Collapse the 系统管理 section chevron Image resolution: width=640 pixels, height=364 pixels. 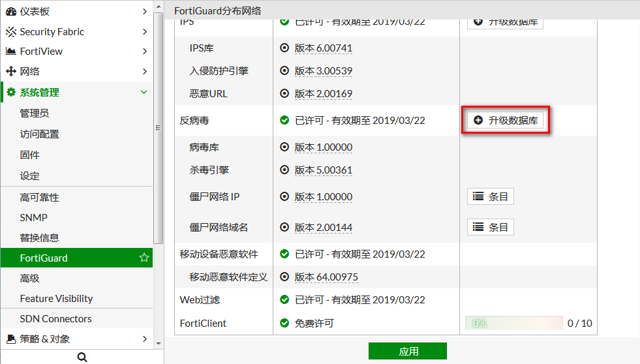point(144,93)
